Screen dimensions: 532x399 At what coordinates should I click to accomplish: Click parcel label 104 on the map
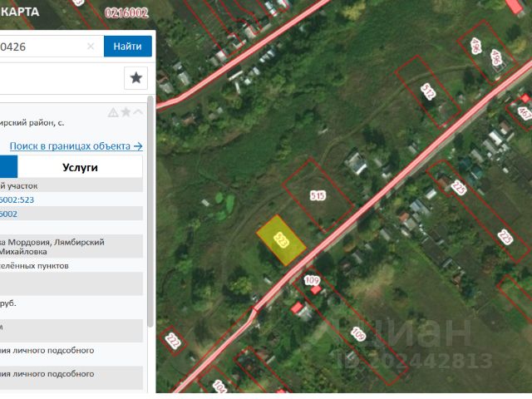click(x=219, y=387)
